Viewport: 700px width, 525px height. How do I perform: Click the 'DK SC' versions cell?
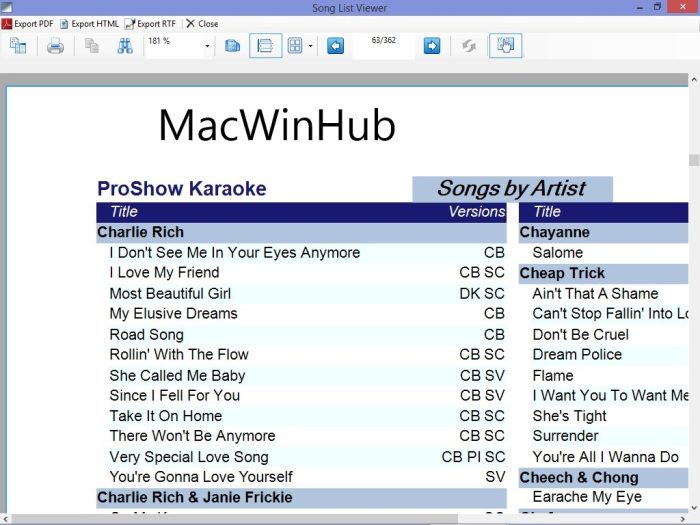coord(482,293)
